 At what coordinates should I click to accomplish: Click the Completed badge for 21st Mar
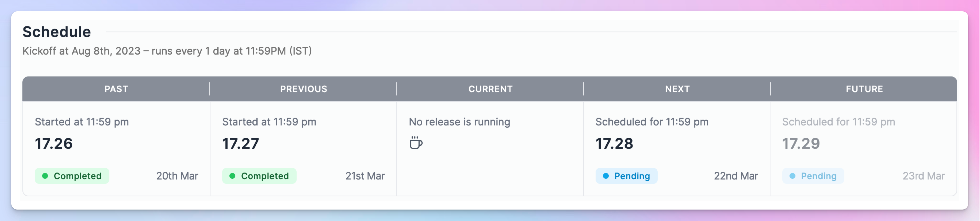tap(259, 176)
